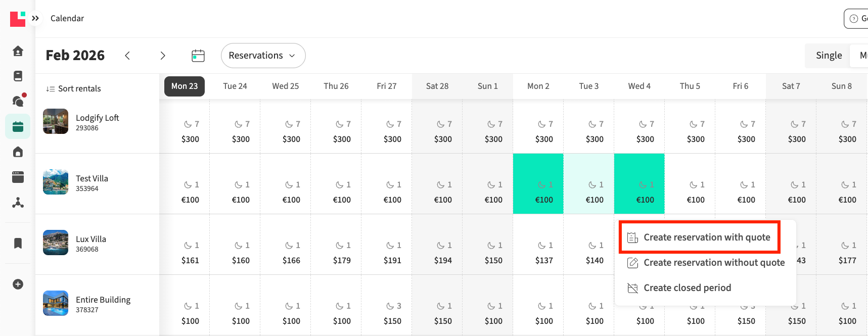Click the home icon in sidebar
868x336 pixels.
click(x=18, y=51)
